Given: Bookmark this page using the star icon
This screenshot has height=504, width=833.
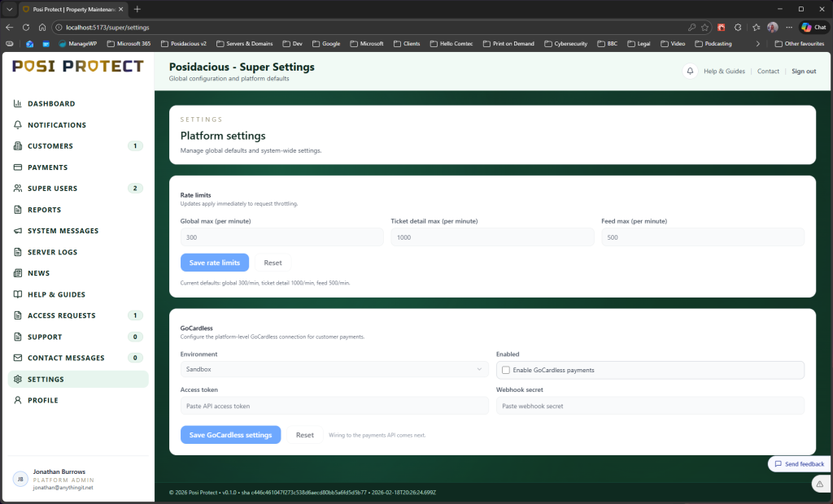Looking at the screenshot, I should point(705,27).
